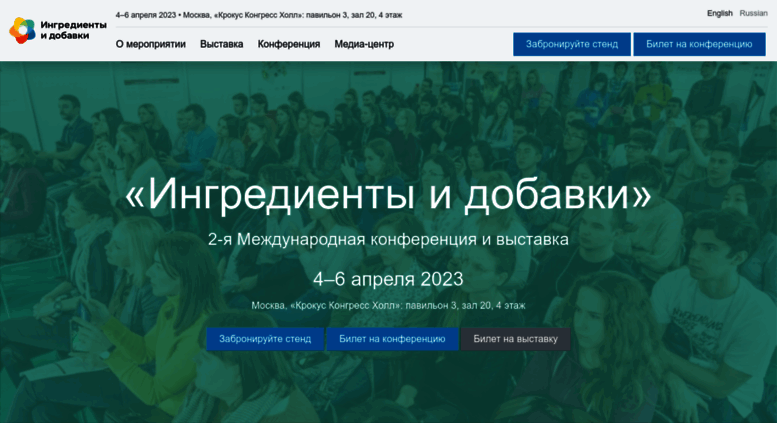Go to the «Конференция» menu item

point(289,44)
